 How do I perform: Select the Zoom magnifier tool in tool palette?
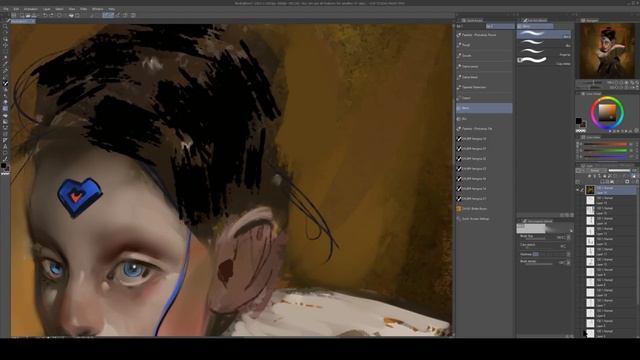5,26
